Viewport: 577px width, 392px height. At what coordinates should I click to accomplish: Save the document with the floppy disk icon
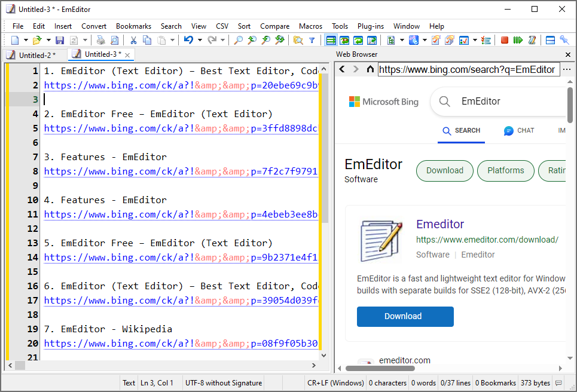click(x=60, y=40)
